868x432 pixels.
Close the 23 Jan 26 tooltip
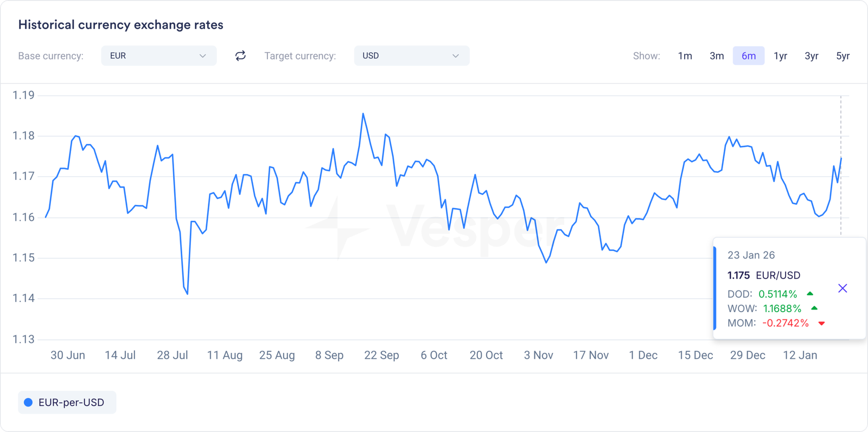tap(842, 288)
